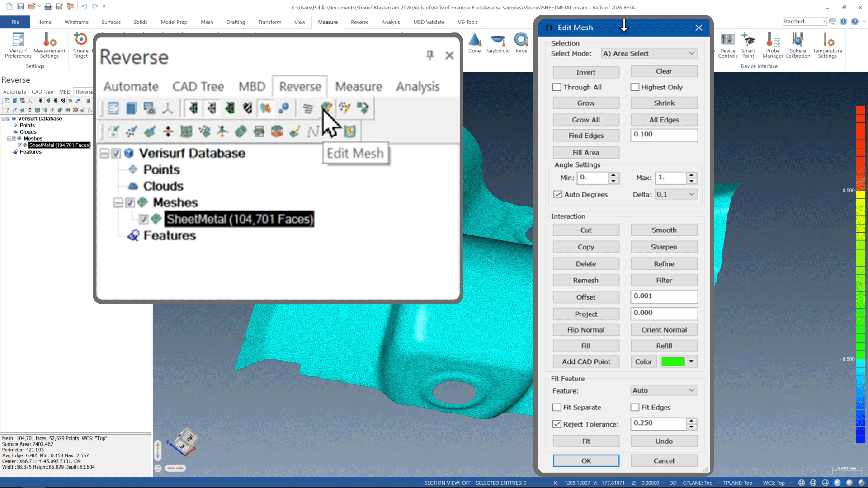Click coordinate axes icon in docked Reverse panel toolbar
Viewport: 868px width, 488px height.
[30, 100]
